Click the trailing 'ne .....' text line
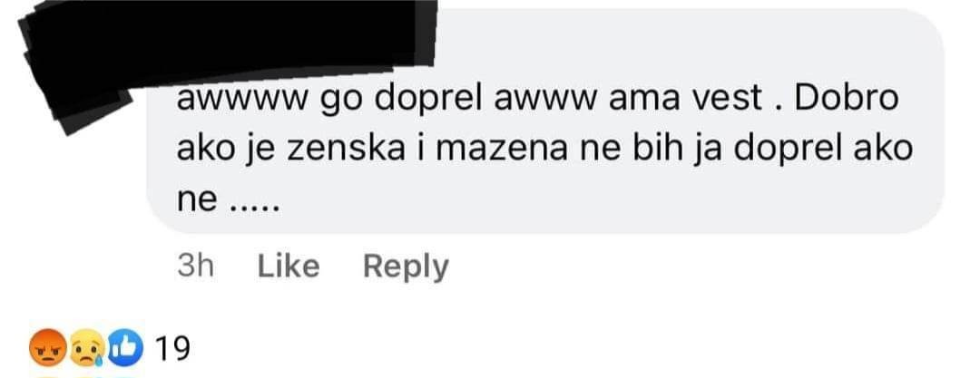This screenshot has height=378, width=980. (x=228, y=200)
